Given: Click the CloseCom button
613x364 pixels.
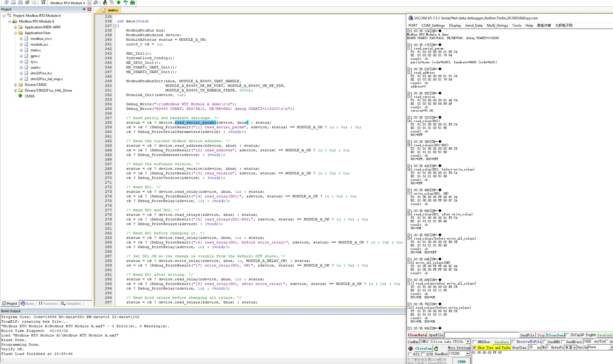Looking at the screenshot, I should tap(423, 348).
